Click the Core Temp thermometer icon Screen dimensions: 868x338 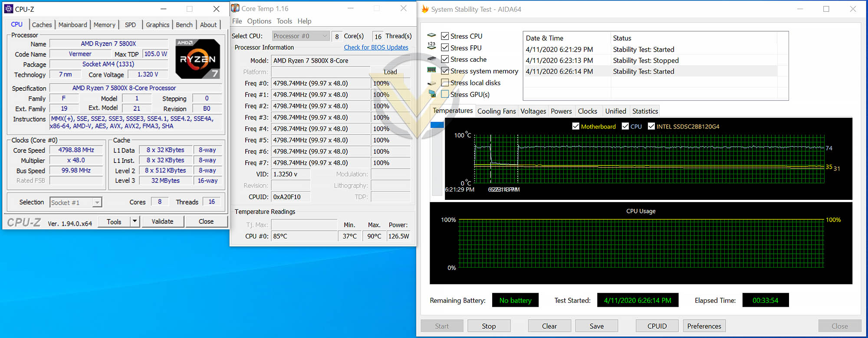[x=235, y=8]
